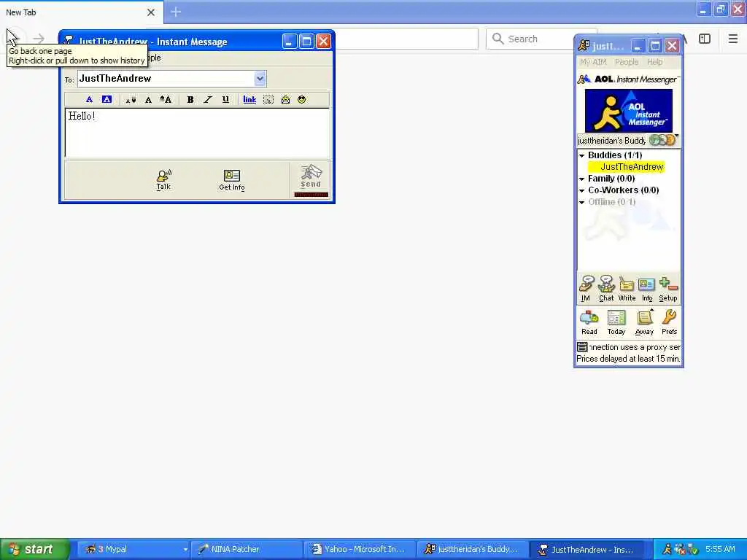This screenshot has width=747, height=560.
Task: Open the To recipient dropdown arrow
Action: pos(260,79)
